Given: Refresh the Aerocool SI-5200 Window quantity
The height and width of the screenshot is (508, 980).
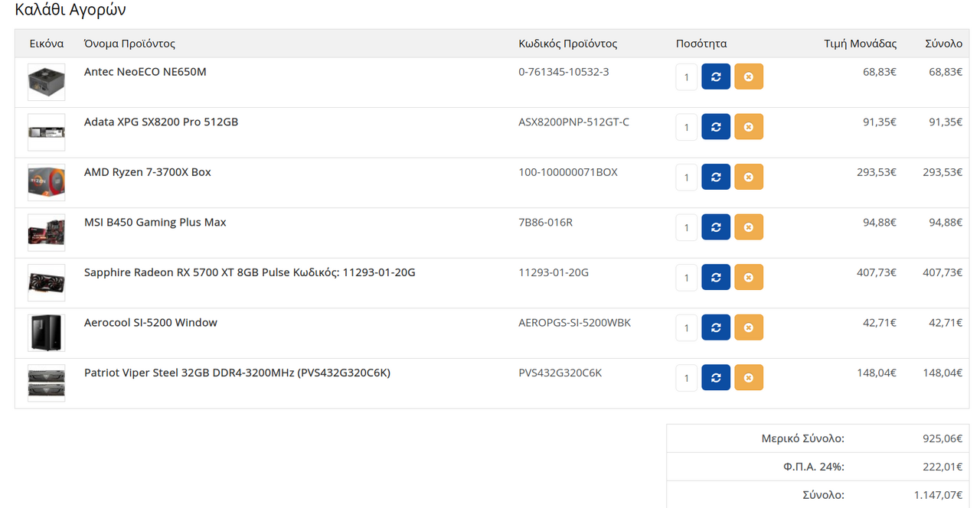Looking at the screenshot, I should (716, 327).
